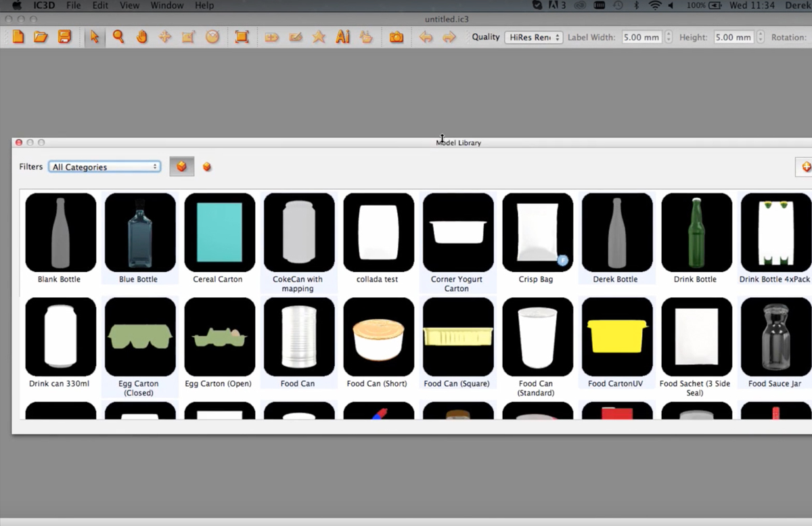Click the add model plus button
The width and height of the screenshot is (812, 526).
[x=805, y=167]
